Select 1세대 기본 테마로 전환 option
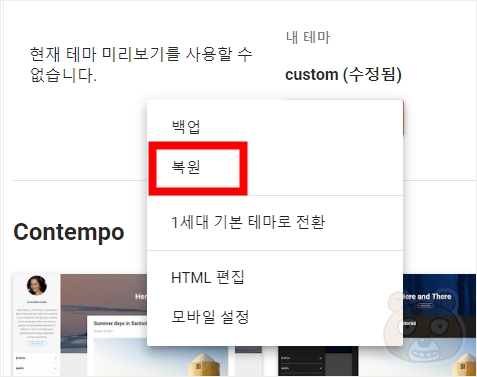The width and height of the screenshot is (477, 377). [275, 222]
